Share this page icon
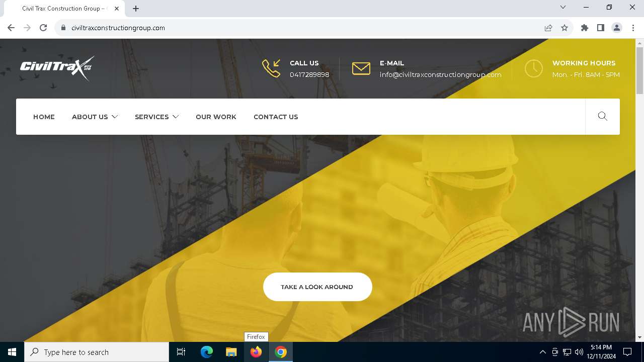The width and height of the screenshot is (644, 362). coord(548,28)
